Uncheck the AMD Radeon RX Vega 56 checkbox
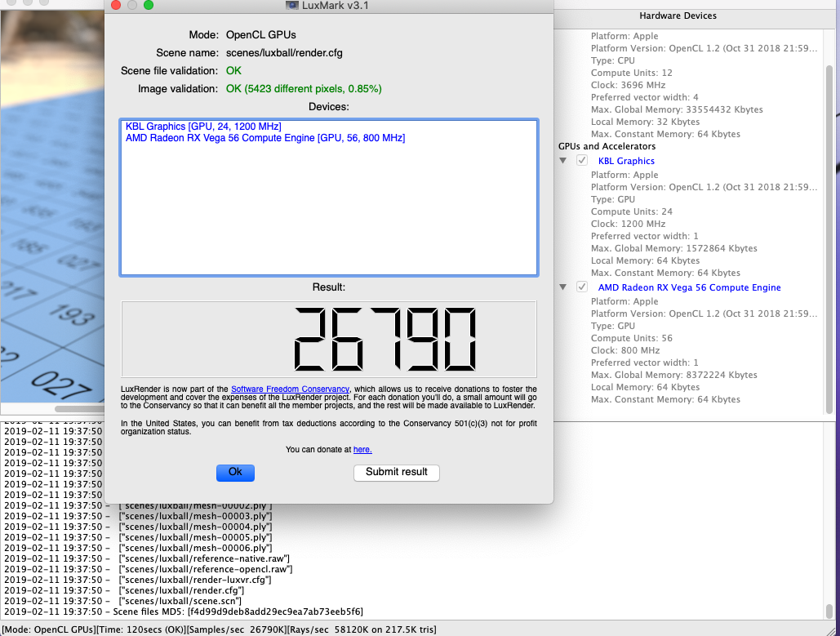This screenshot has height=636, width=840. tap(582, 287)
